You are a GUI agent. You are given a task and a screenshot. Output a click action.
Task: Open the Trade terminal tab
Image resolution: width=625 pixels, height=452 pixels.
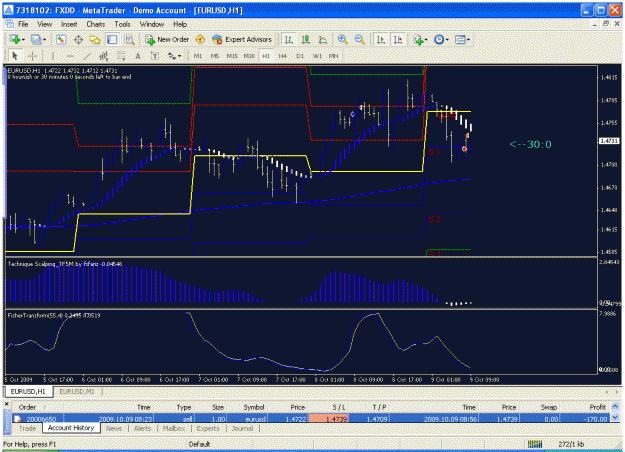[28, 428]
